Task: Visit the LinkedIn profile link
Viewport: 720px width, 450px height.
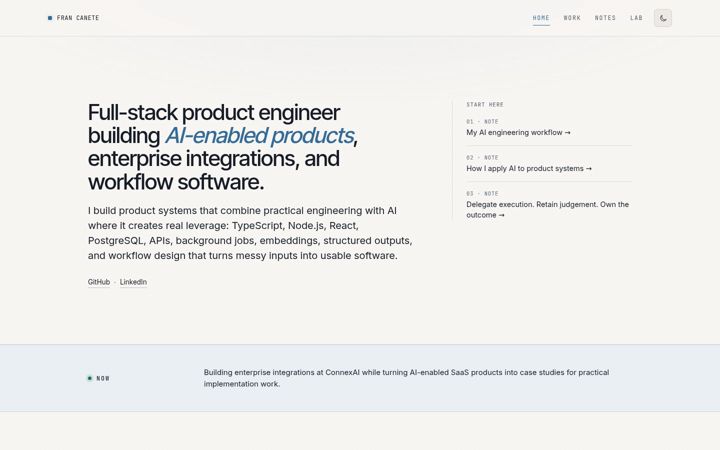Action: [133, 282]
